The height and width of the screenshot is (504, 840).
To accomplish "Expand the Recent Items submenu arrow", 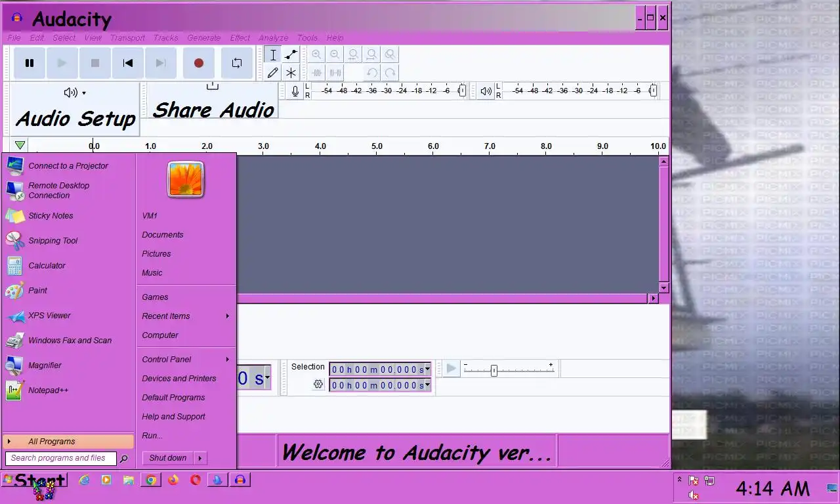I will click(x=228, y=316).
